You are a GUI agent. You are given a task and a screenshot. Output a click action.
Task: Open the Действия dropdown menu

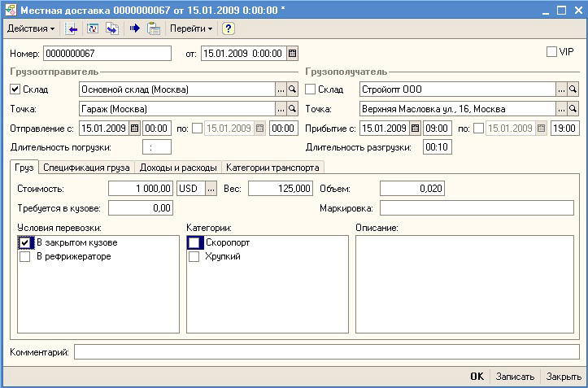pyautogui.click(x=31, y=28)
